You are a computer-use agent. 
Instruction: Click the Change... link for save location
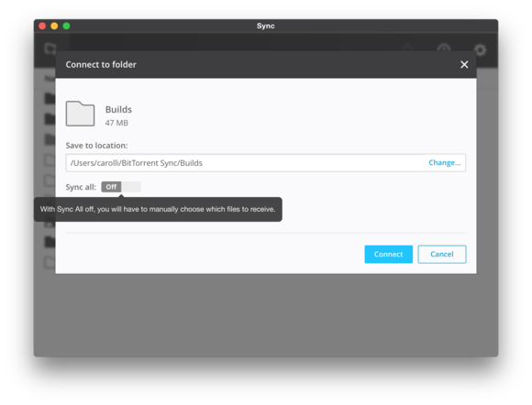[445, 163]
